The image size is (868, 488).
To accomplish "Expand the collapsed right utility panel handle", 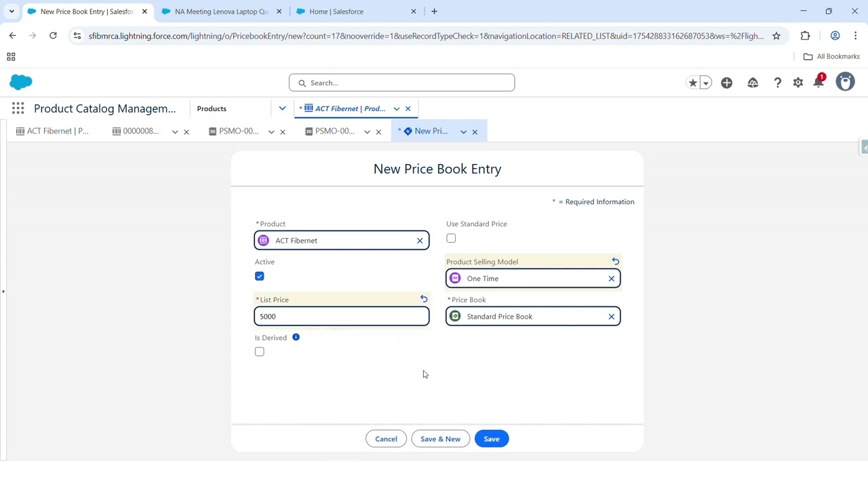I will [864, 147].
